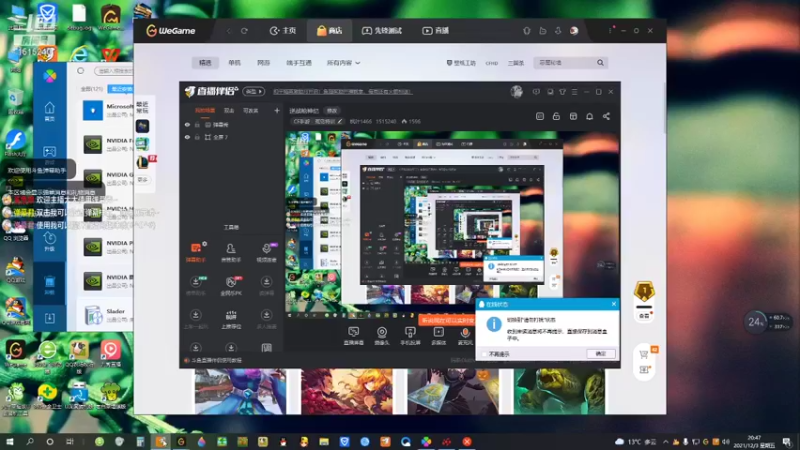This screenshot has height=450, width=800.
Task: Toggle visibility of the 全屏 7 layer
Action: coord(187,137)
